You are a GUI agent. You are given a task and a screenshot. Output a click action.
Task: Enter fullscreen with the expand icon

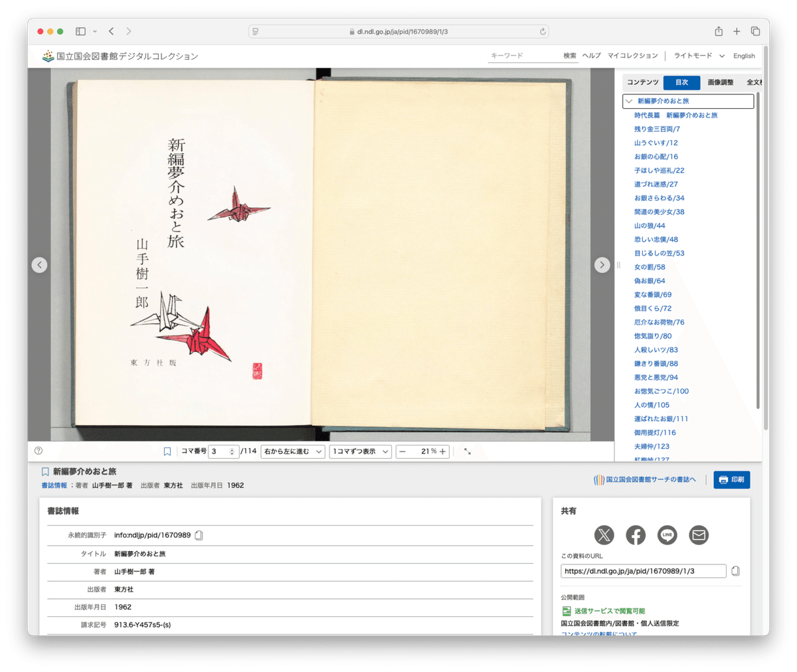click(x=468, y=452)
